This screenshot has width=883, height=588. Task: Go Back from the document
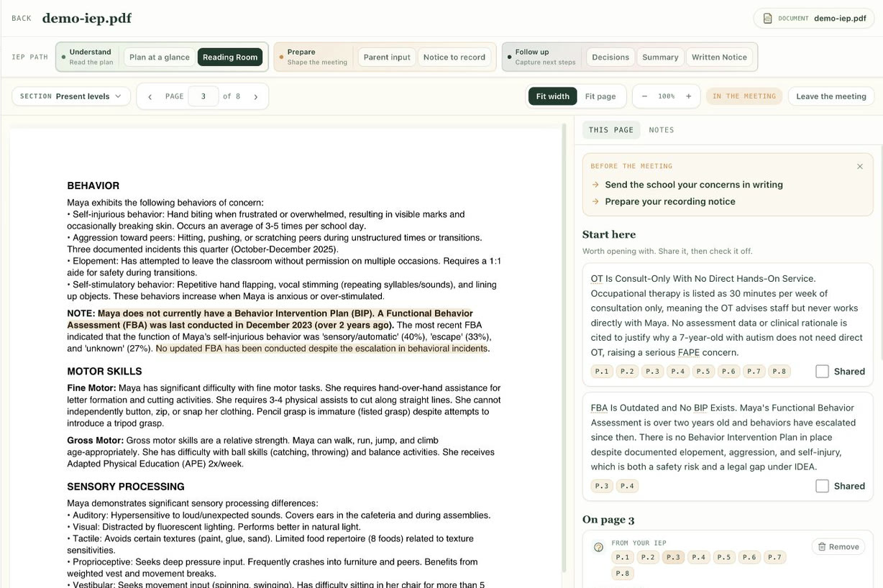point(22,19)
